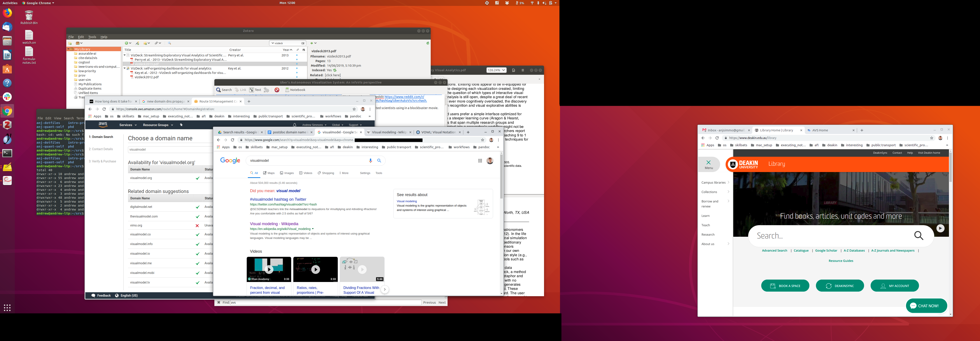Click Zotero's add item by identifier wand
980x341 pixels.
click(137, 43)
